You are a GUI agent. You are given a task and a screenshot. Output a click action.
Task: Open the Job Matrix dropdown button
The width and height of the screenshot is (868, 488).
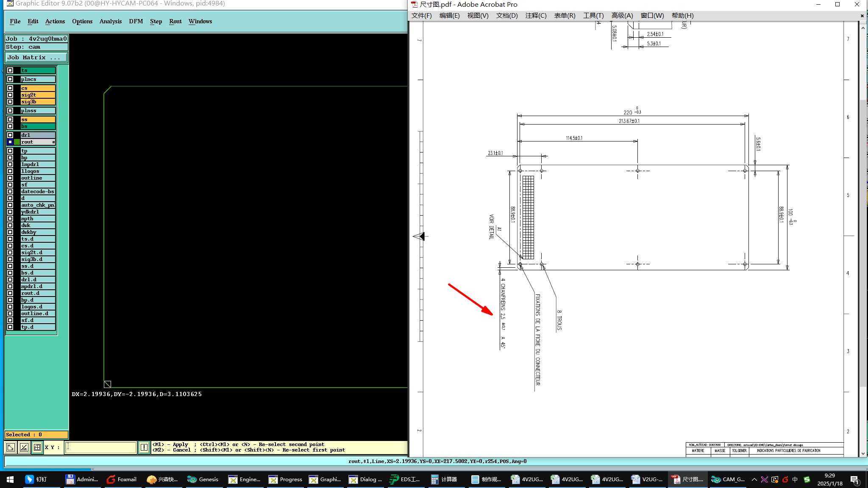click(36, 57)
